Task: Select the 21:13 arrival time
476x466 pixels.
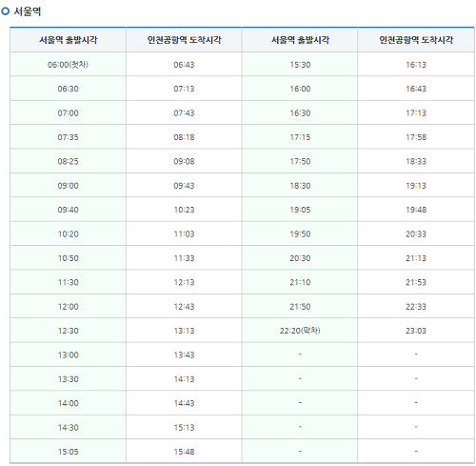Action: (x=416, y=258)
